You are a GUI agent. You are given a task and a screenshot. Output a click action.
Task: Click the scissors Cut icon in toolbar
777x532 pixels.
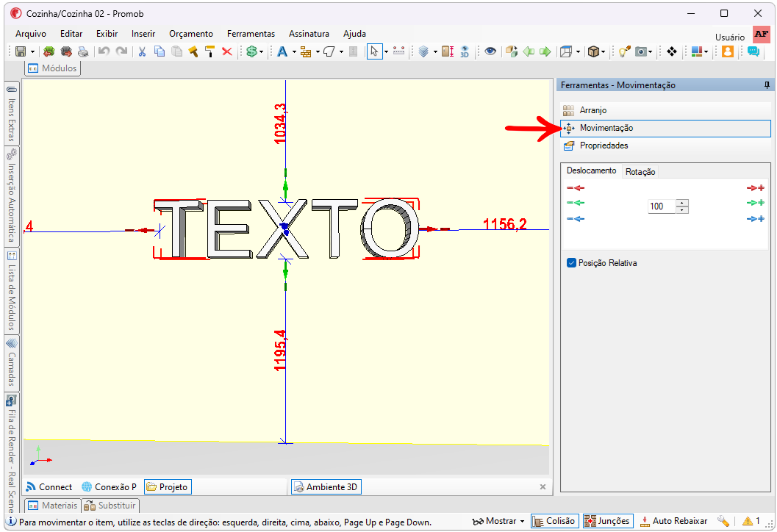pos(141,51)
